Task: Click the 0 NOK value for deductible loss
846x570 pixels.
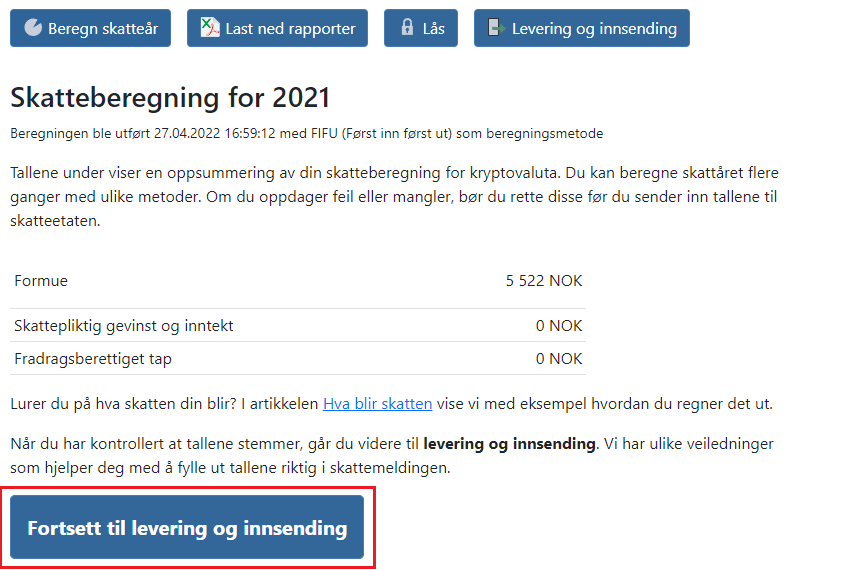Action: click(559, 358)
